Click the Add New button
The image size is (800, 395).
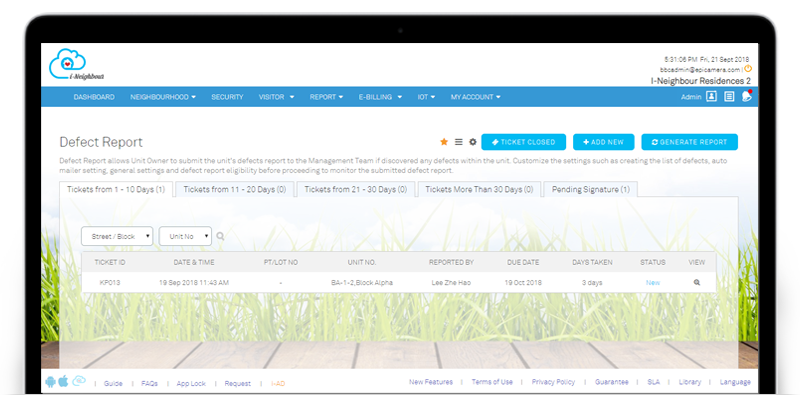tap(604, 142)
